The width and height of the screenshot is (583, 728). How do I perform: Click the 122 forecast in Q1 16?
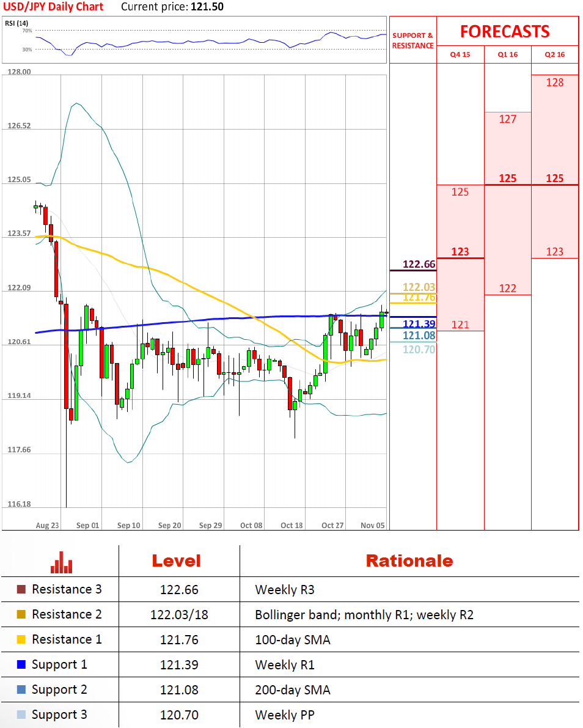[x=508, y=289]
